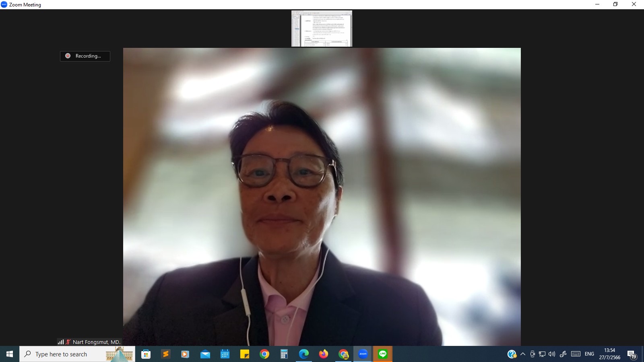Expand hidden system tray icons chevron
The image size is (644, 362).
523,354
